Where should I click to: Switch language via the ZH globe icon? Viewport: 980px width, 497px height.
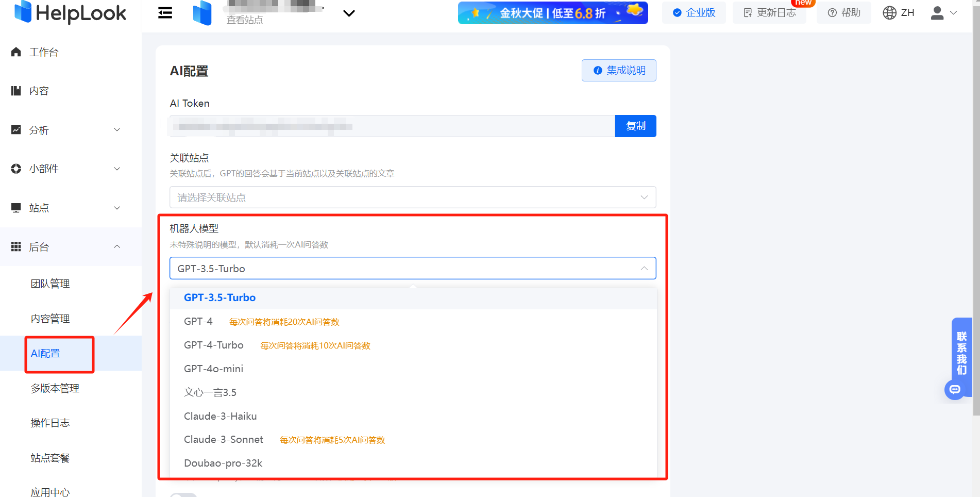pos(899,13)
